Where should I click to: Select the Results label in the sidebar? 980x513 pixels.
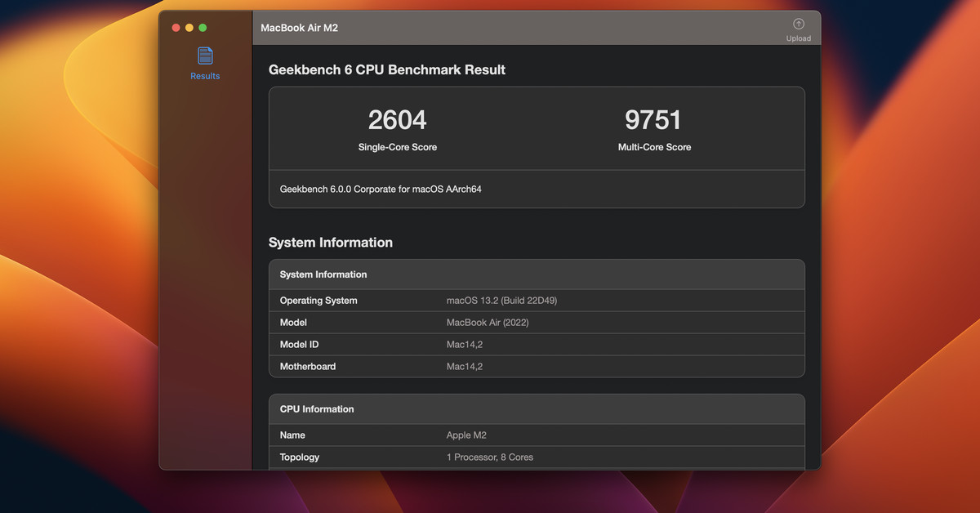pyautogui.click(x=205, y=76)
